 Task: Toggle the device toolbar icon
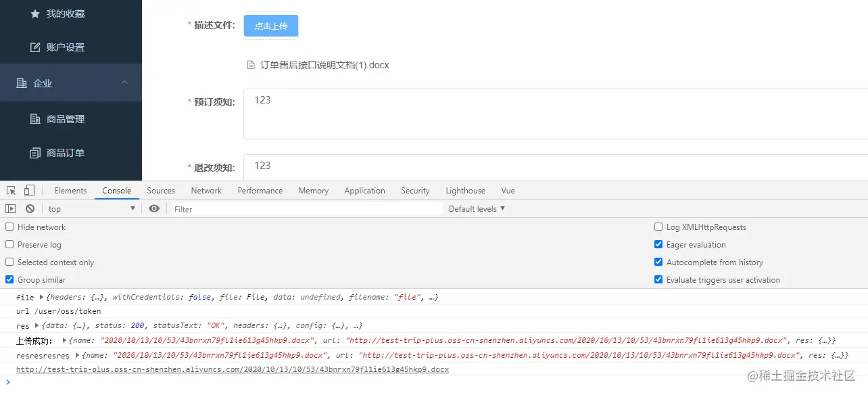29,191
